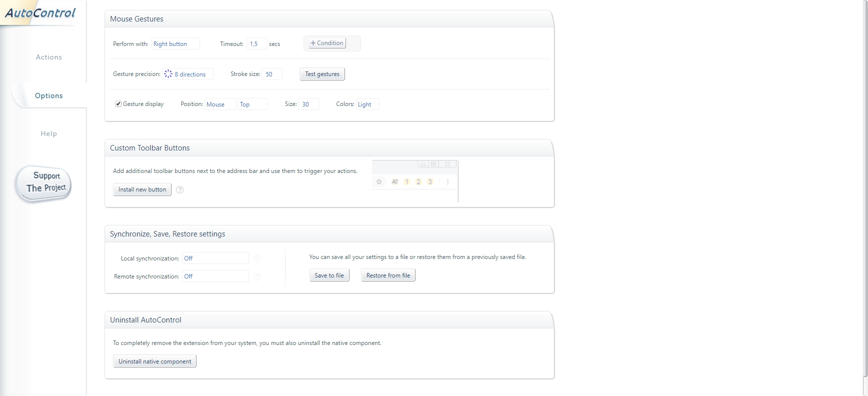Click the Uninstall AutoControl header
Screen dimensions: 868x396
click(x=329, y=320)
